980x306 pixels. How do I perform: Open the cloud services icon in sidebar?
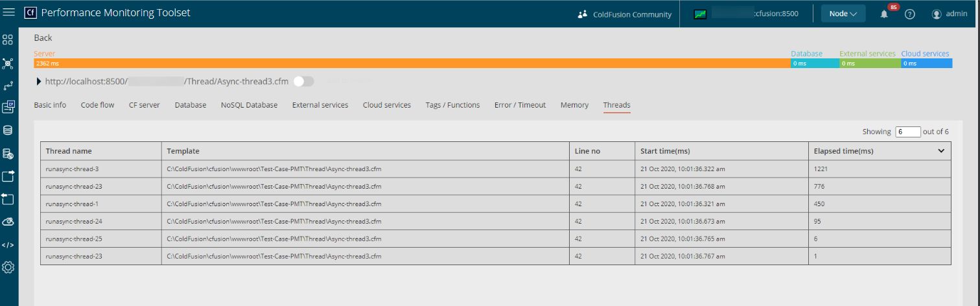(x=8, y=222)
